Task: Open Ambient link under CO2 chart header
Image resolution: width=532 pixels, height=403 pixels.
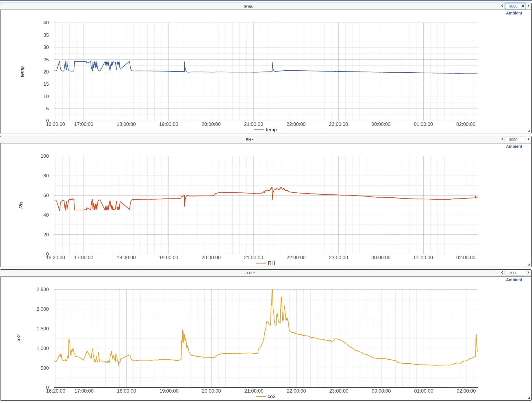Action: pyautogui.click(x=514, y=280)
